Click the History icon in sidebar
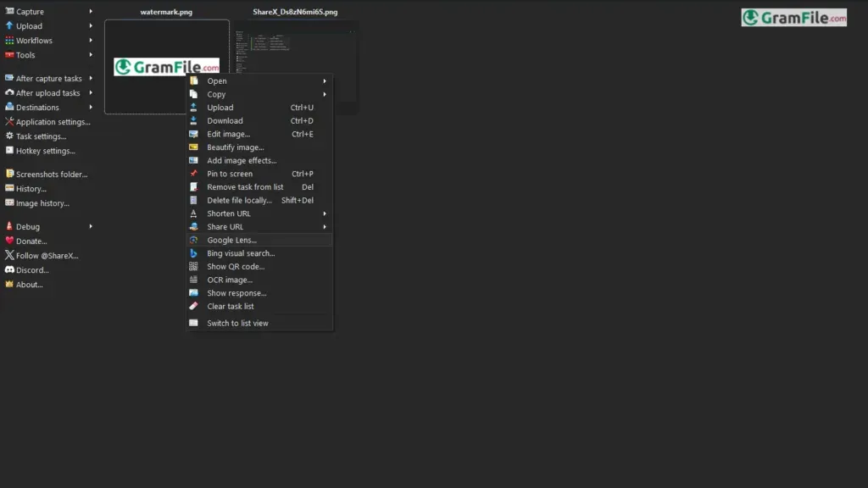The height and width of the screenshot is (488, 868). (x=9, y=188)
